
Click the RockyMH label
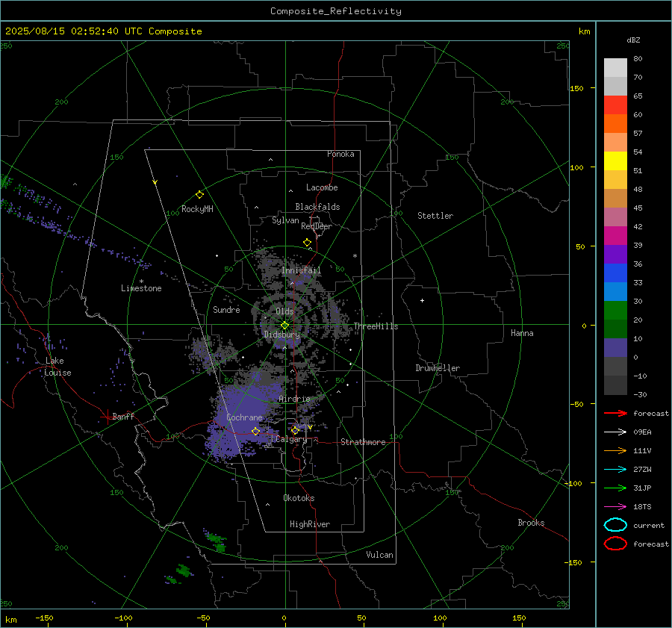pos(197,209)
